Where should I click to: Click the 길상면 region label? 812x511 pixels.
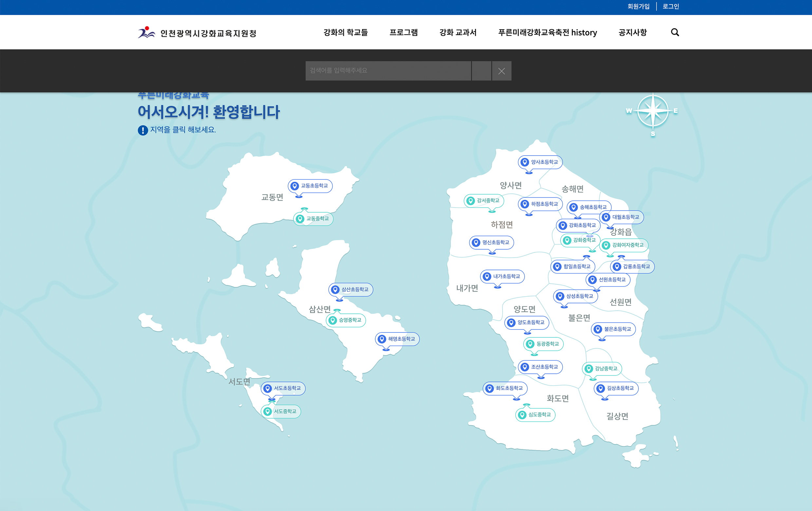pos(618,416)
